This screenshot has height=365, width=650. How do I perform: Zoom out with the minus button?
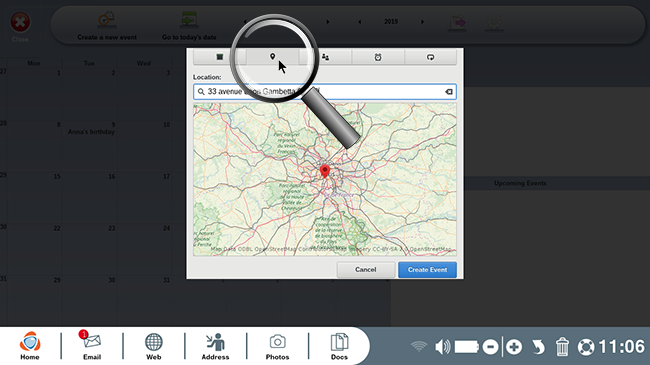pyautogui.click(x=490, y=346)
